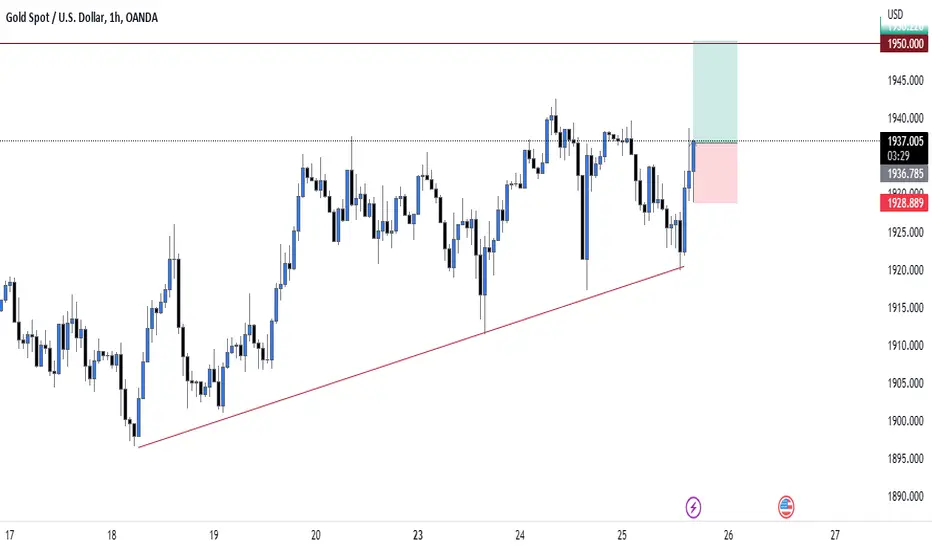The image size is (932, 550).
Task: Click the 1900.000 level on price scale
Action: point(905,421)
